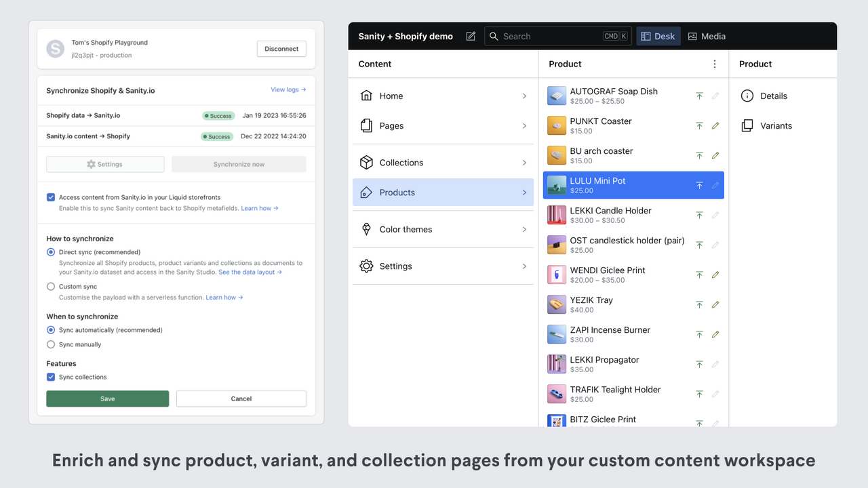This screenshot has width=868, height=488.
Task: Open the View logs link
Action: [288, 89]
